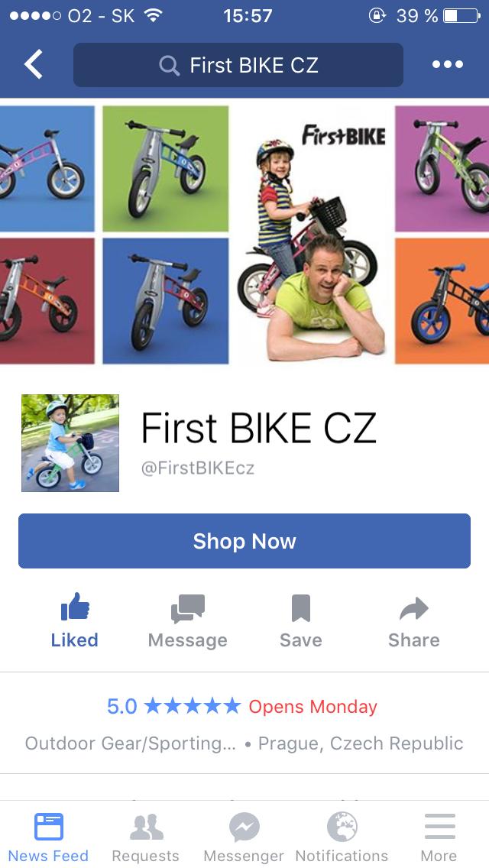
Task: Tap the search magnifier icon
Action: click(x=169, y=66)
